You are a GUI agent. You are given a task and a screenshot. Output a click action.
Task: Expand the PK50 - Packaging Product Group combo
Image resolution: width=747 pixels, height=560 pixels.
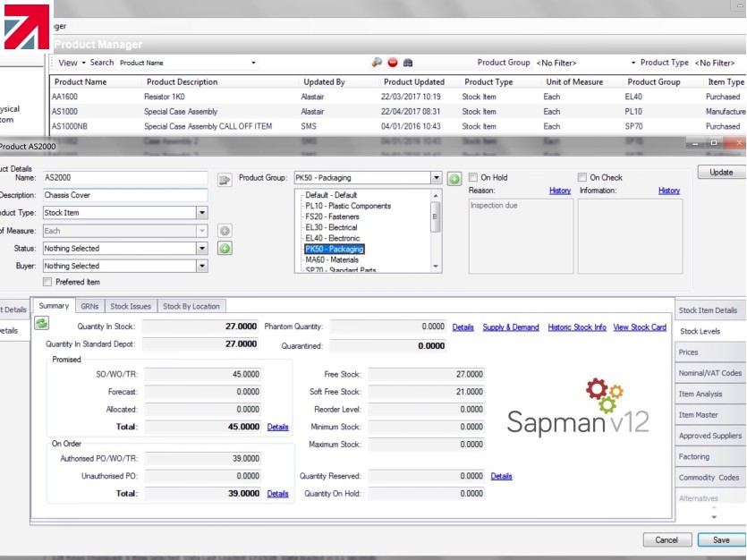click(x=437, y=178)
